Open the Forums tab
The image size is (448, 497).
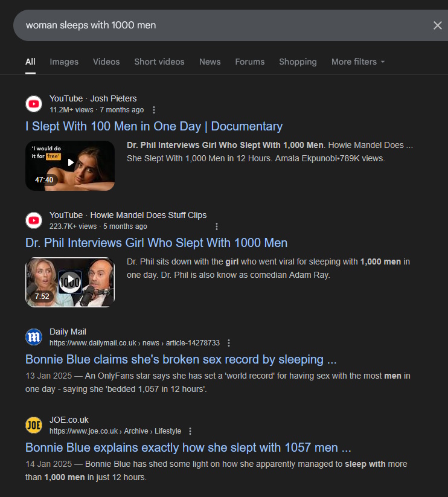(250, 62)
